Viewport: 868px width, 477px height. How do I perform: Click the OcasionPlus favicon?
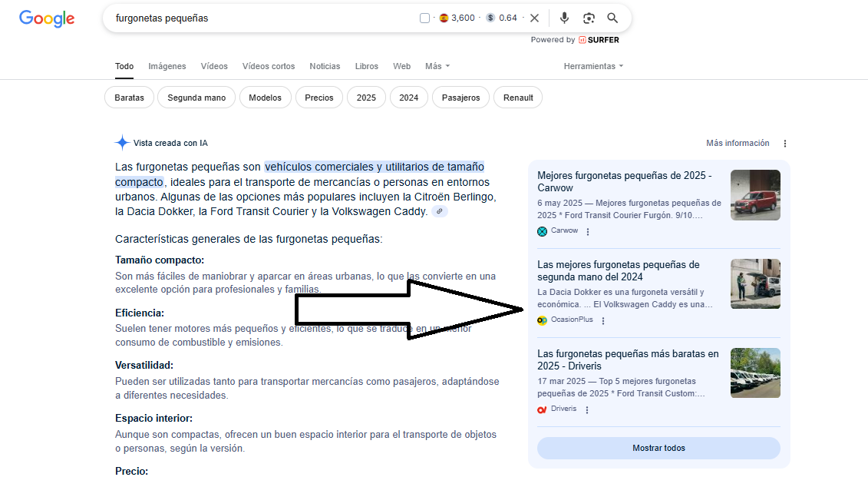(542, 320)
